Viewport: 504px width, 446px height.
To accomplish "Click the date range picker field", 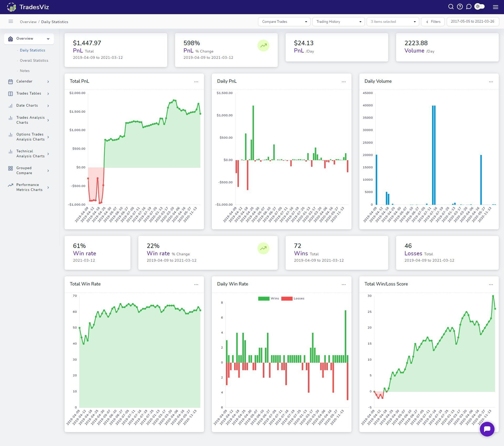I will [472, 22].
